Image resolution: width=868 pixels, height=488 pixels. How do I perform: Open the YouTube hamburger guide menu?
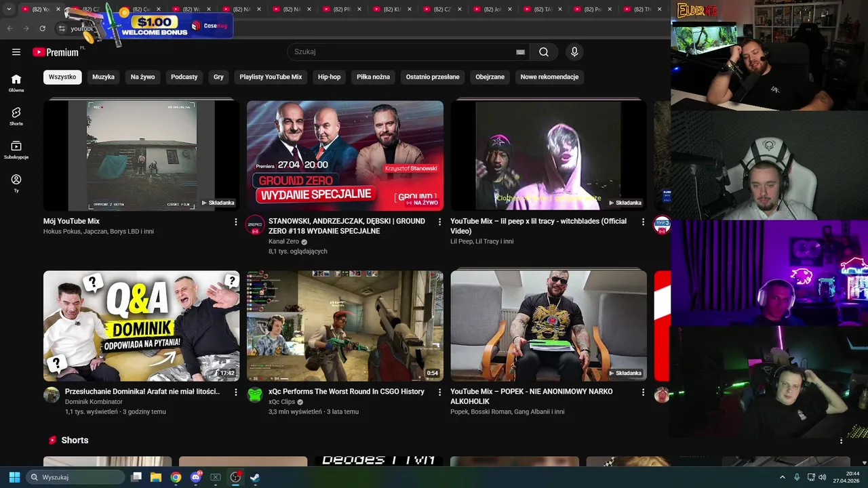pyautogui.click(x=16, y=52)
